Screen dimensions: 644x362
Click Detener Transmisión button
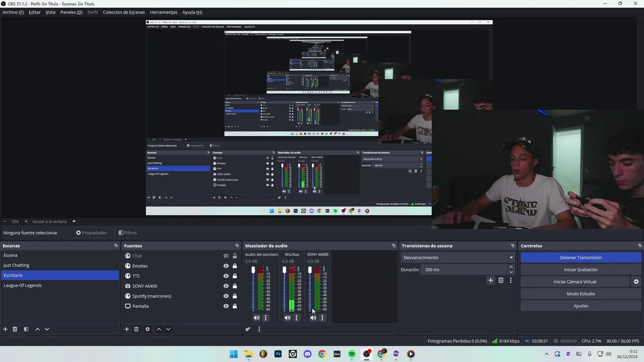[x=581, y=257]
